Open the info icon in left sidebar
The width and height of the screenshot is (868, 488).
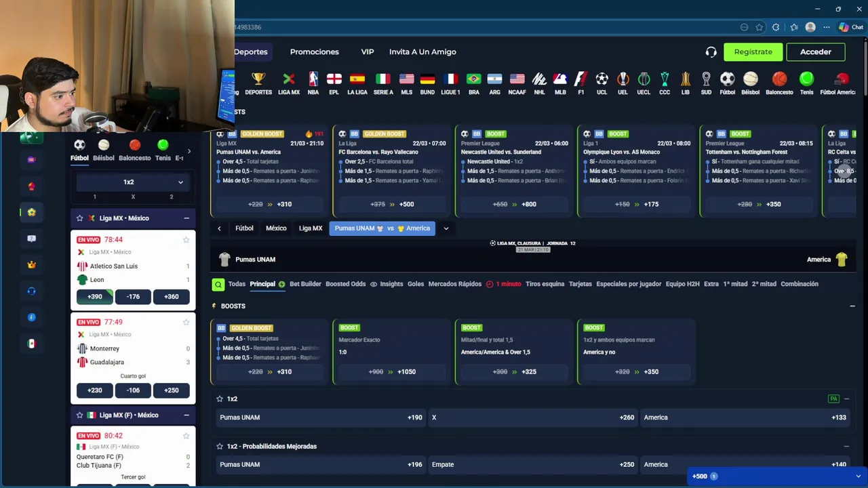[x=31, y=317]
